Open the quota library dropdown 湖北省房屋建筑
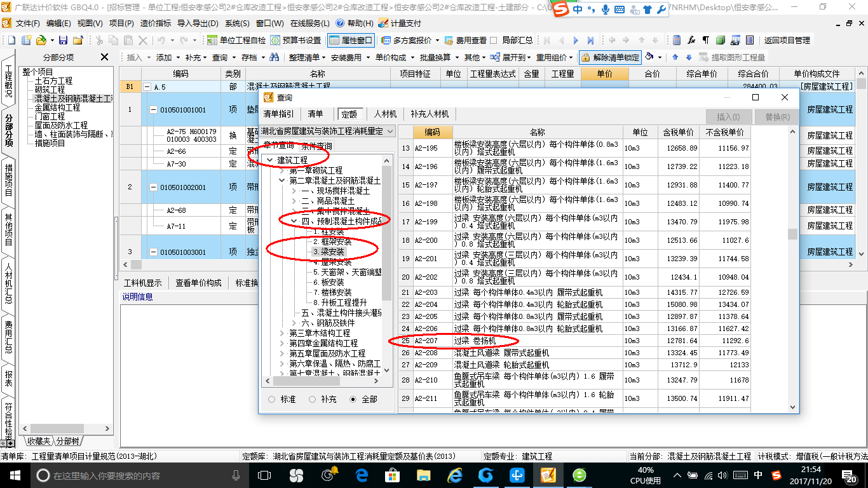The image size is (868, 488). [x=328, y=131]
